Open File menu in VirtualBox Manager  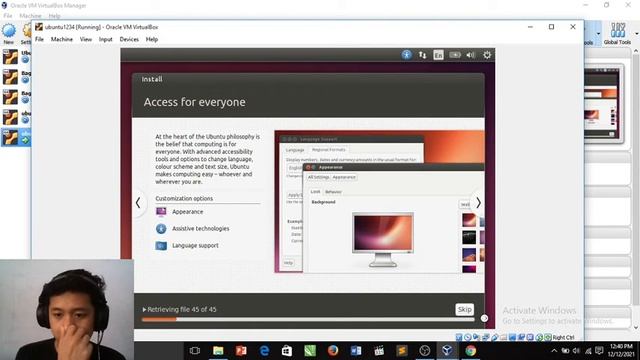(8, 16)
